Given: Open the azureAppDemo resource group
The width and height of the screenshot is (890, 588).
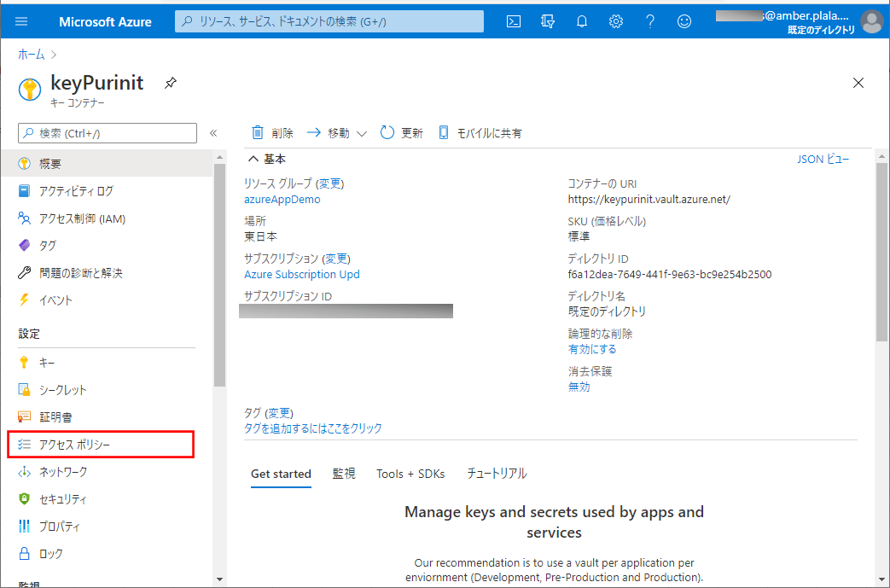Looking at the screenshot, I should 282,199.
